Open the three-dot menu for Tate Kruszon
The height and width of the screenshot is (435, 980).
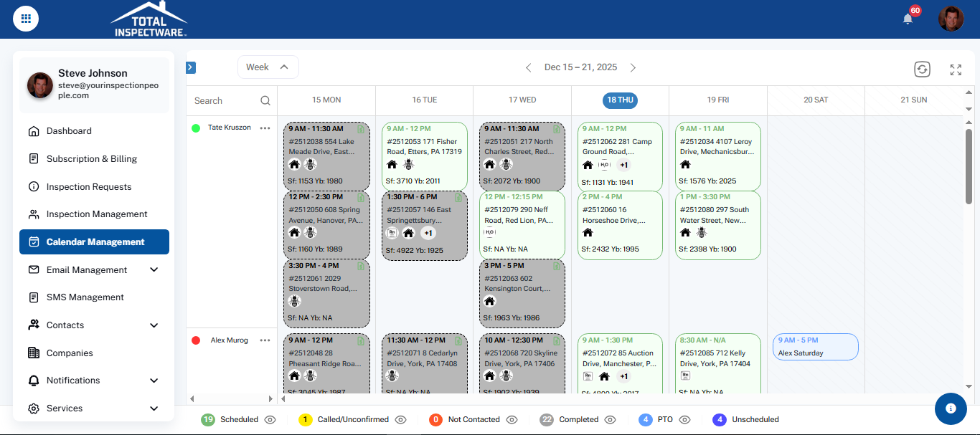[265, 128]
